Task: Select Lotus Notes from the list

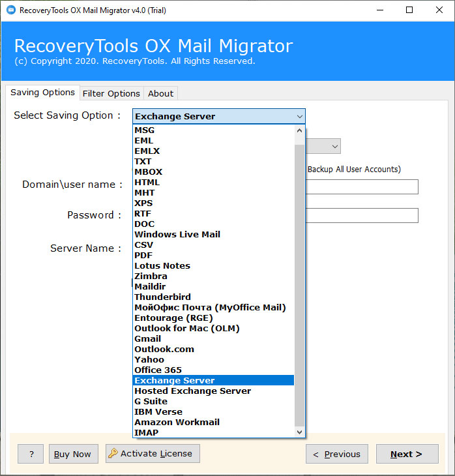Action: [x=214, y=265]
